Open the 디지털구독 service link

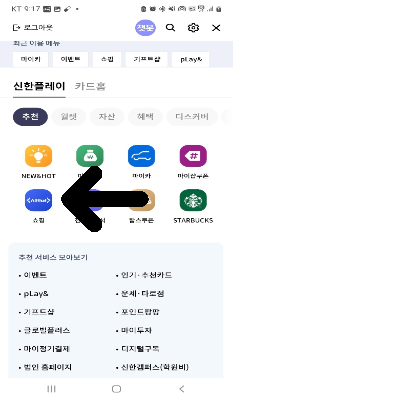[x=140, y=349]
